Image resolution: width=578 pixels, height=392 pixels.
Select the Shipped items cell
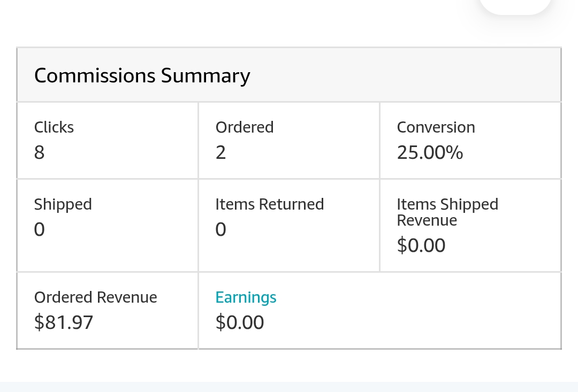108,226
